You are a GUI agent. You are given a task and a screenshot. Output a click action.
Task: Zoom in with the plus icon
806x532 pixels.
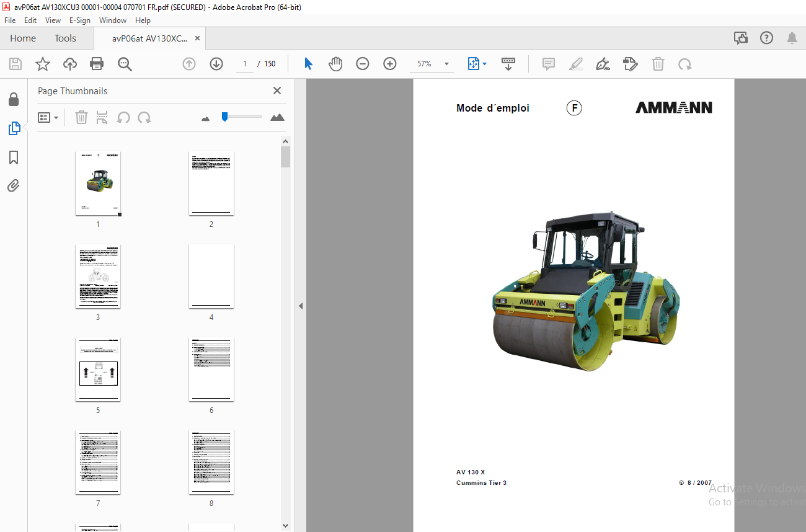(x=390, y=64)
